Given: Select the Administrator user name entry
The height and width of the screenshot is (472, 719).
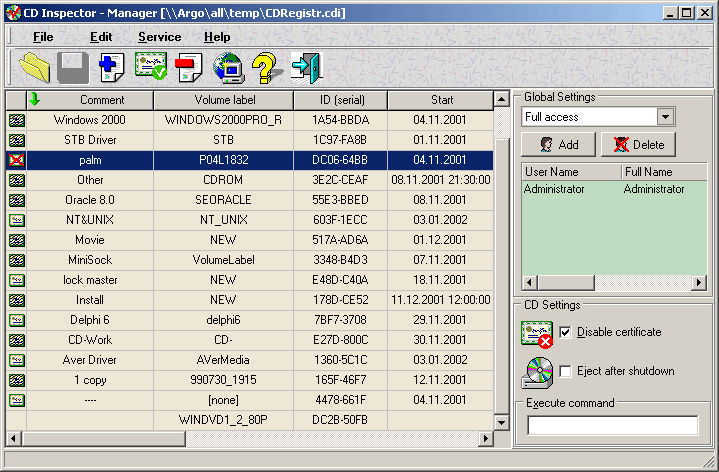Looking at the screenshot, I should (554, 189).
